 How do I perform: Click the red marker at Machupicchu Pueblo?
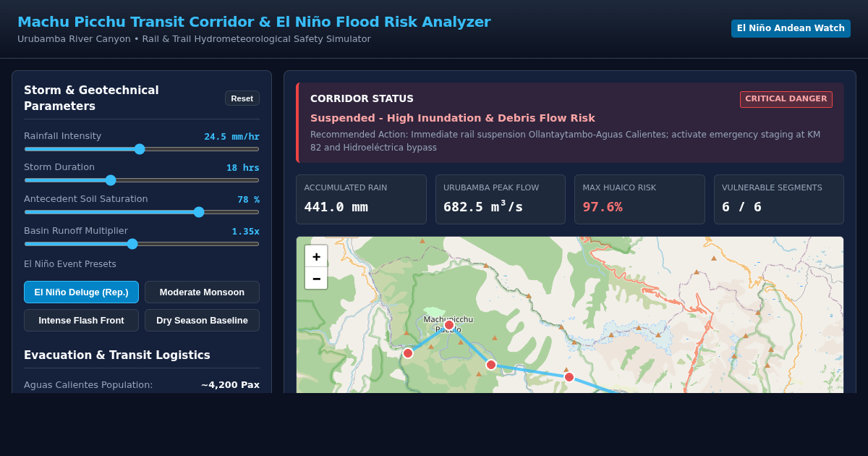(x=449, y=325)
